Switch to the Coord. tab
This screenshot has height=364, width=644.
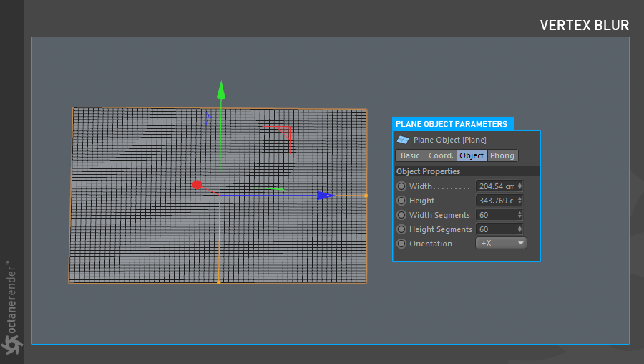[x=441, y=155]
